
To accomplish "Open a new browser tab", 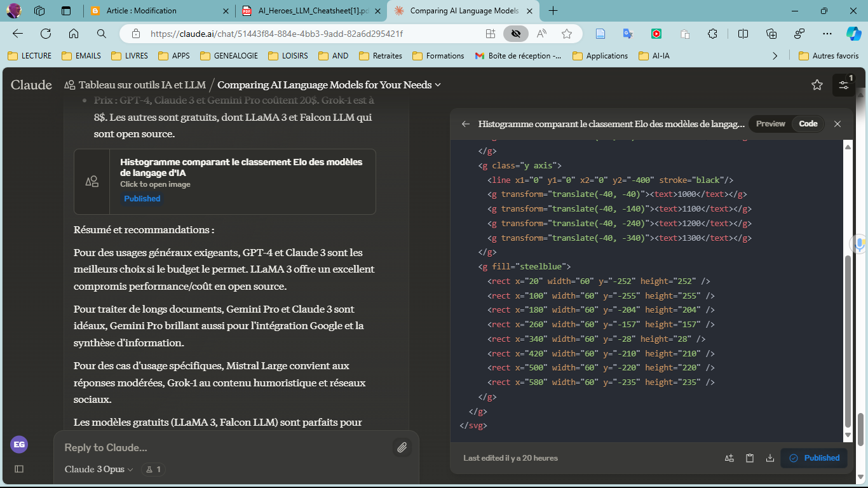I will click(x=553, y=11).
